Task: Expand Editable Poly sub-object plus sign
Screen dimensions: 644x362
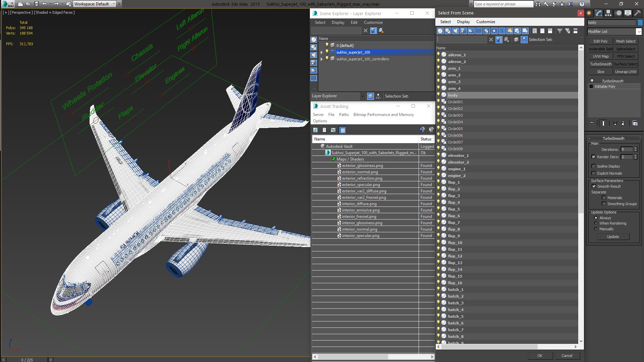Action: click(x=591, y=86)
